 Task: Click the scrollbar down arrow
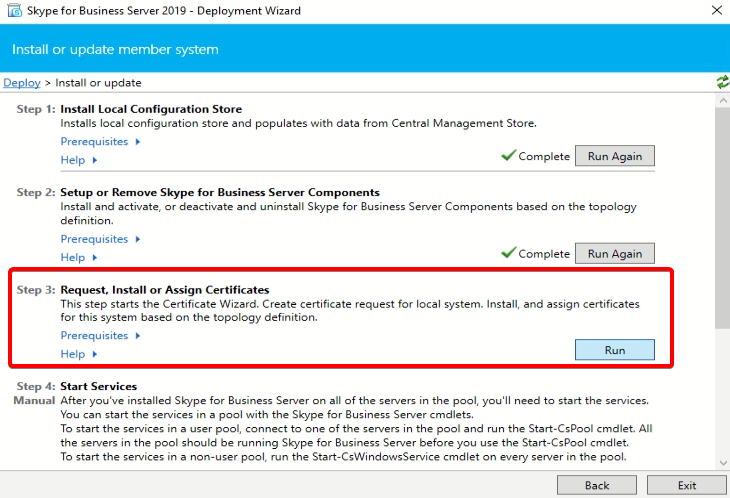(722, 462)
